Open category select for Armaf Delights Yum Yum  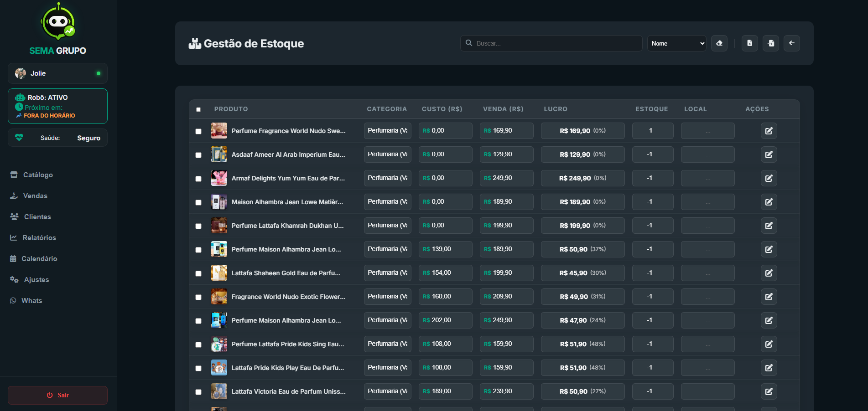pyautogui.click(x=388, y=178)
